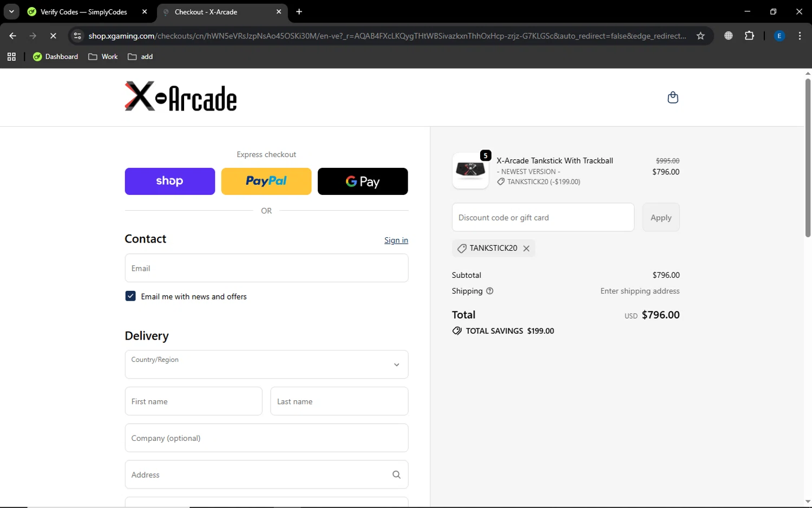Click the Delivery heading

tap(147, 336)
